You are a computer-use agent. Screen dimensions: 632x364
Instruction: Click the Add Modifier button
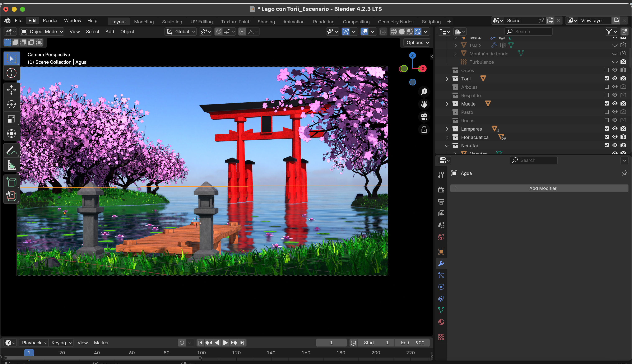(x=539, y=188)
